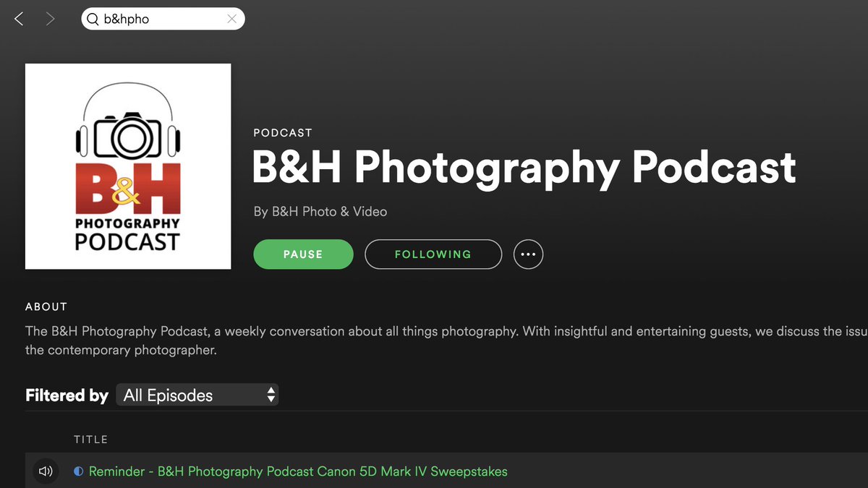868x488 pixels.
Task: Open the B&H Photography Podcast cover art
Action: pyautogui.click(x=128, y=166)
